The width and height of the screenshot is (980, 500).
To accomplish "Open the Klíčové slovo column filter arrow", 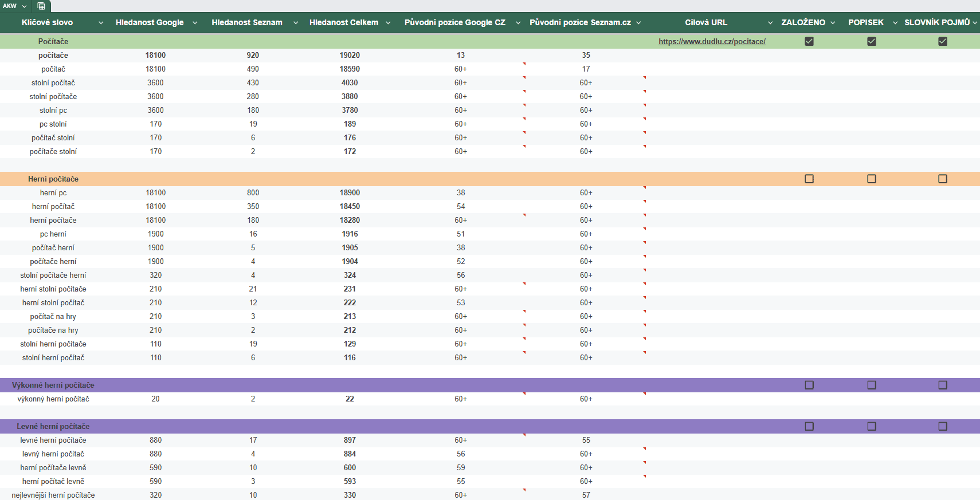I will tap(101, 23).
